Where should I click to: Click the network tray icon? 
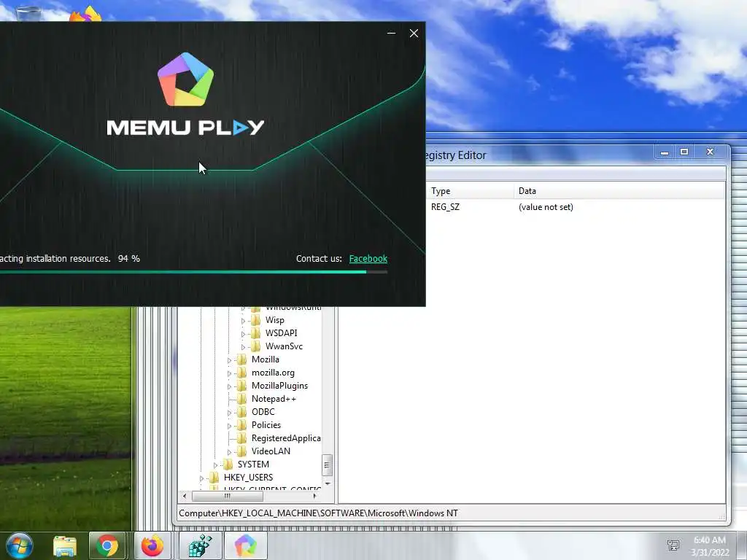[x=673, y=545]
